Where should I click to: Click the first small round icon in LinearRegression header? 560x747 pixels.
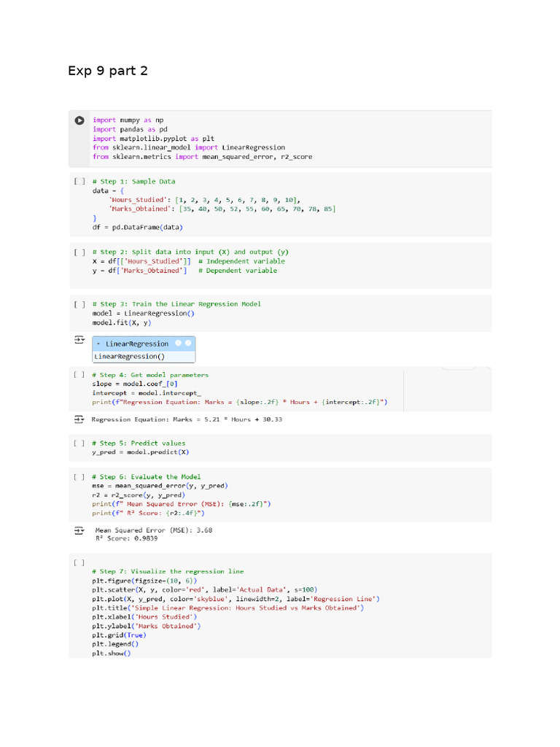click(x=179, y=343)
